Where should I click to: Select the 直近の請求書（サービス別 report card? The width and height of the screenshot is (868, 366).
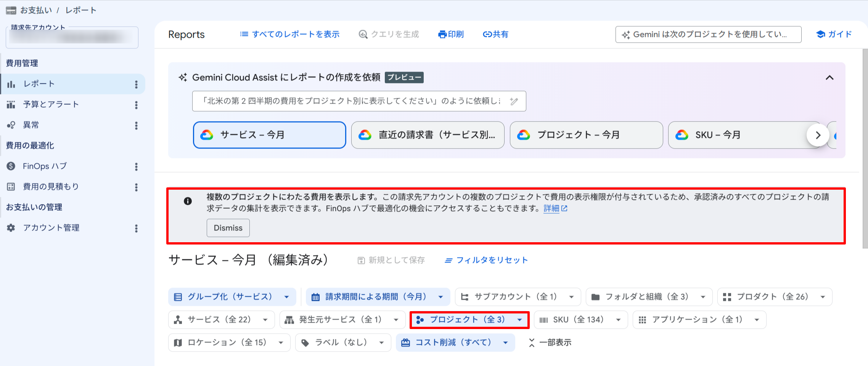428,135
